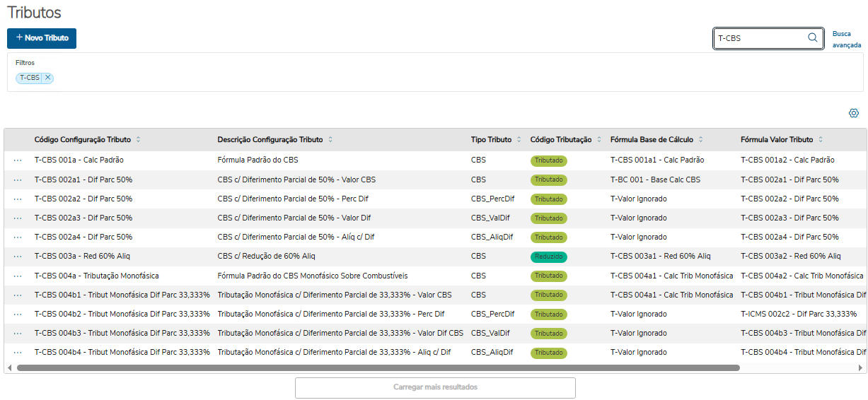Select 'T-ICMS 002c2 - Dif Parc 33,333%' cell
The height and width of the screenshot is (400, 868).
tap(799, 314)
